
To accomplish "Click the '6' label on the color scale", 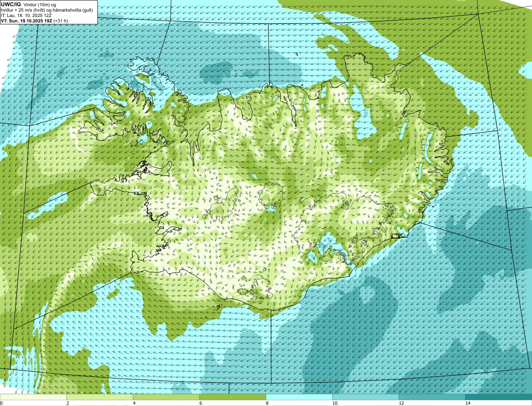I will (200, 403).
